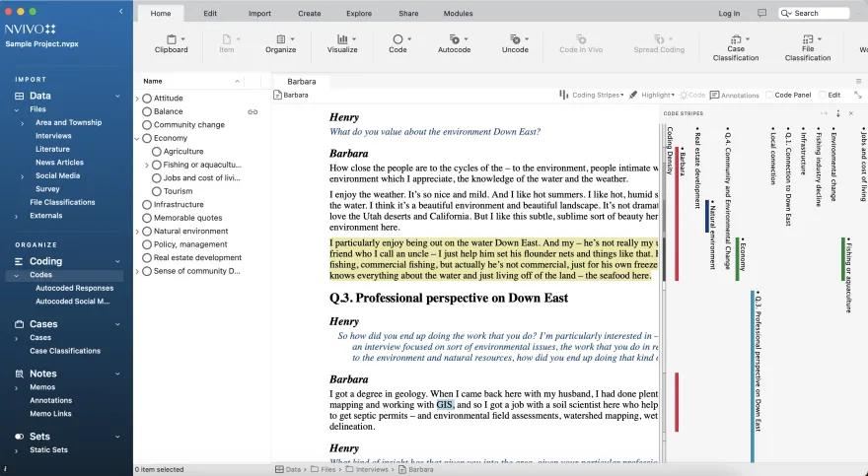The width and height of the screenshot is (868, 476).
Task: Open Coding Stripes options
Action: pyautogui.click(x=591, y=95)
